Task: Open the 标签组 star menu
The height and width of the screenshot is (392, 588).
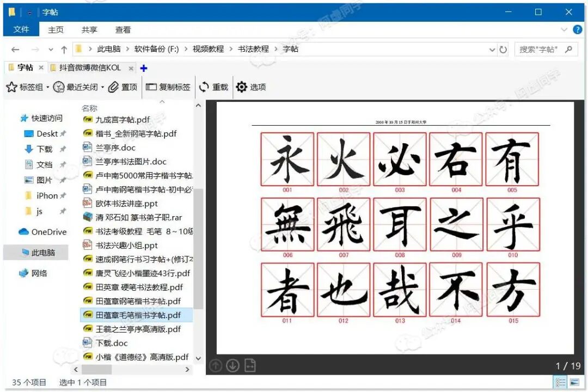Action: (28, 87)
